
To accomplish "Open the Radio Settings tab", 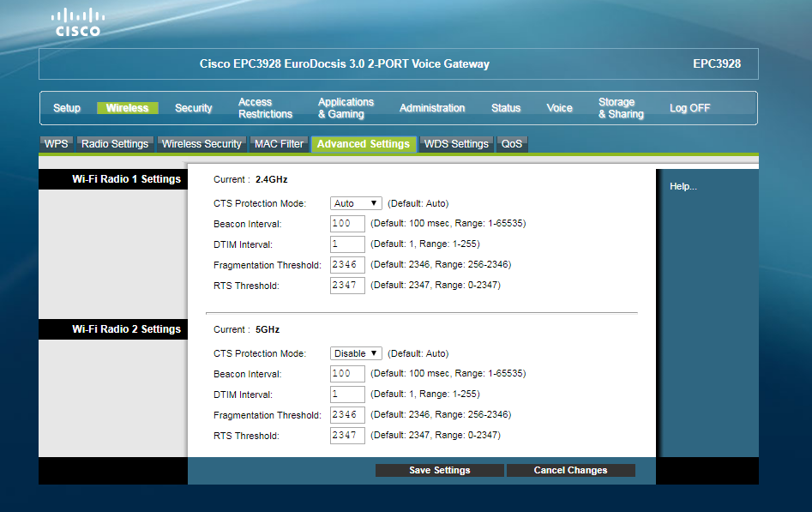I will click(x=115, y=144).
